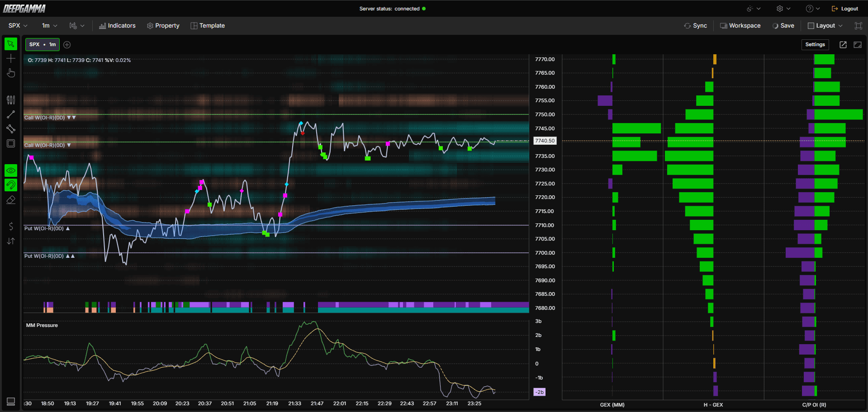Open the candlestick chart style tool
Screen dimensions: 868x412
coord(11,100)
